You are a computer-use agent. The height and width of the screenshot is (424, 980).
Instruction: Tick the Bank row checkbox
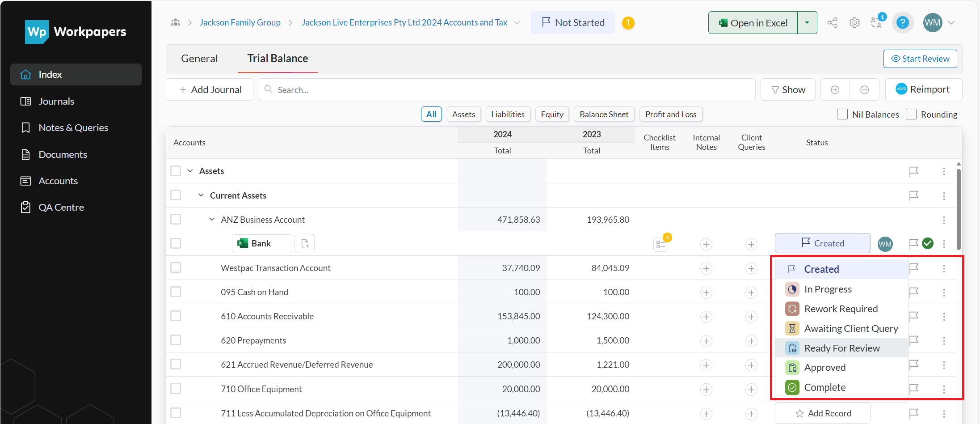(176, 243)
